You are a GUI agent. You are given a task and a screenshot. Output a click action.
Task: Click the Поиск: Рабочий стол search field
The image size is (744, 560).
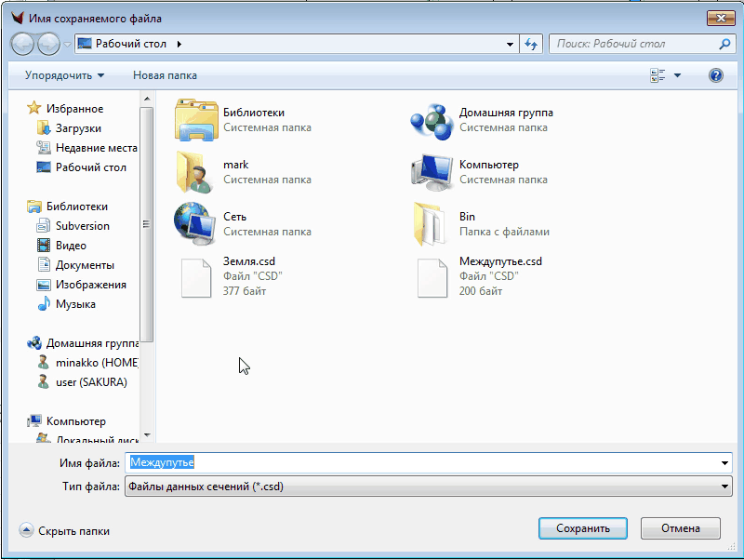click(x=632, y=44)
